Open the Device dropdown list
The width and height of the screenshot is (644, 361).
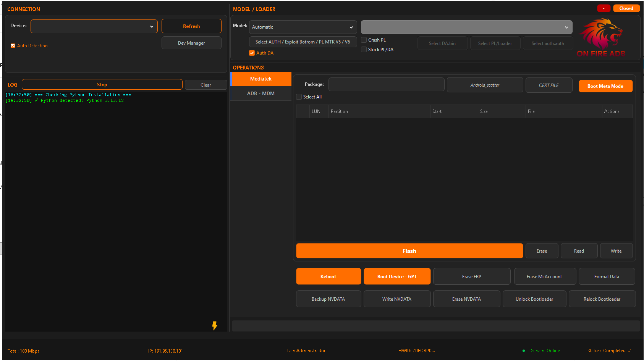click(x=94, y=26)
